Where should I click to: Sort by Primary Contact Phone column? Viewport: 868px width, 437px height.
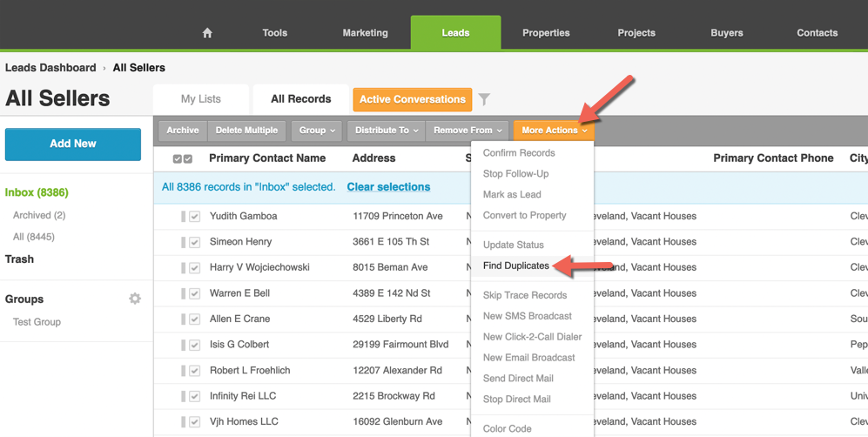click(773, 158)
